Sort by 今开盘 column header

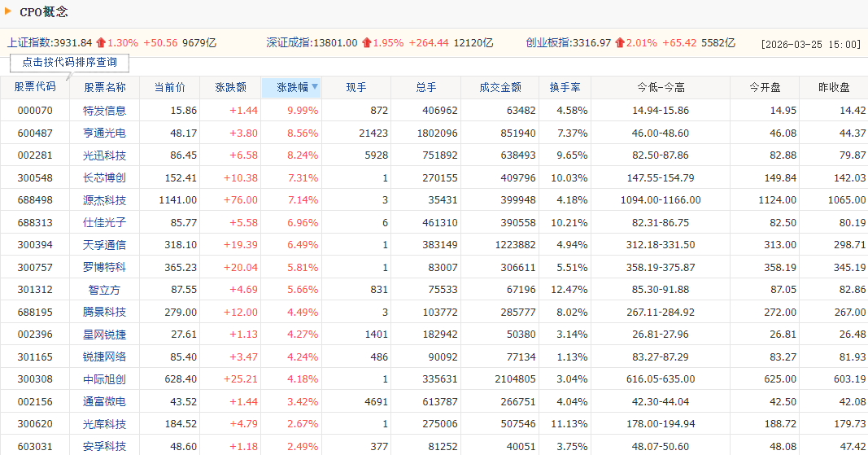click(765, 87)
